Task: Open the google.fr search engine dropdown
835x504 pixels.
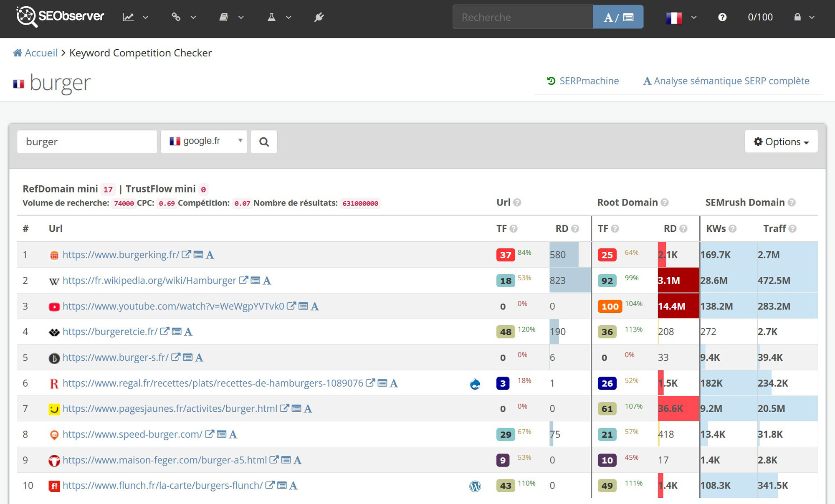Action: pos(204,142)
